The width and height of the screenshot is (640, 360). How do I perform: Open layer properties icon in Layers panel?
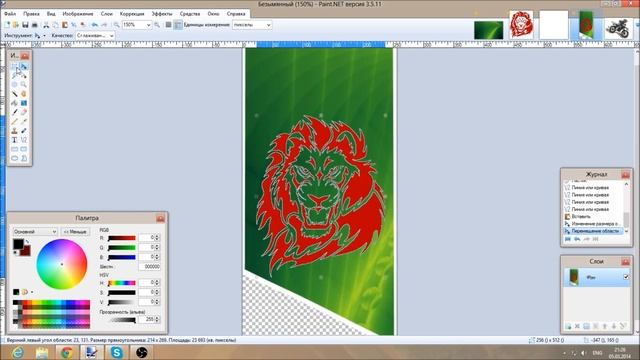pos(623,326)
